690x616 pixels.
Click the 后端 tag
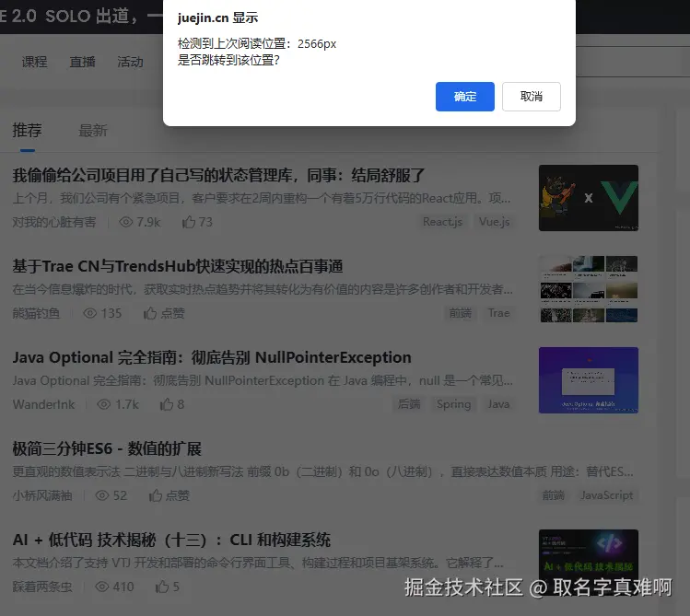[409, 403]
